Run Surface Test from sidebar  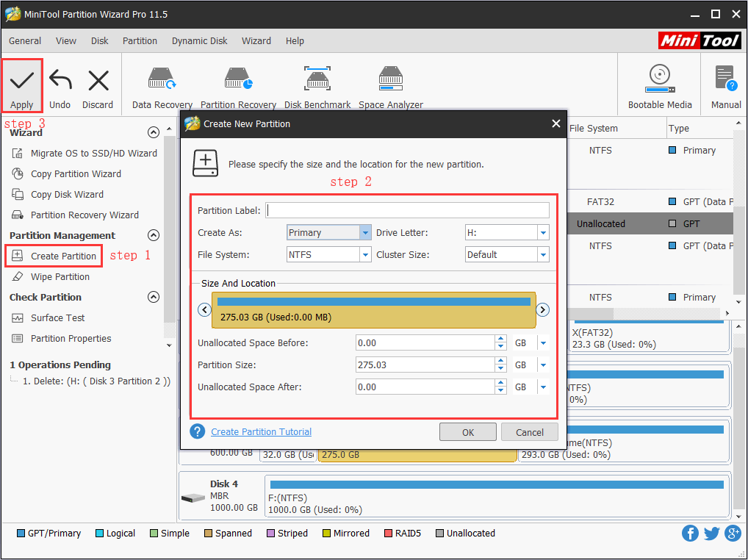48,317
